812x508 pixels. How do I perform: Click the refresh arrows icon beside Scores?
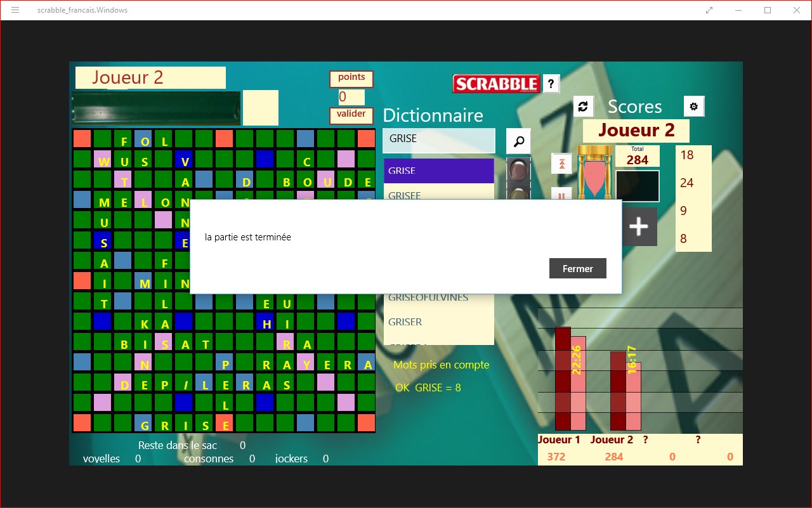583,107
